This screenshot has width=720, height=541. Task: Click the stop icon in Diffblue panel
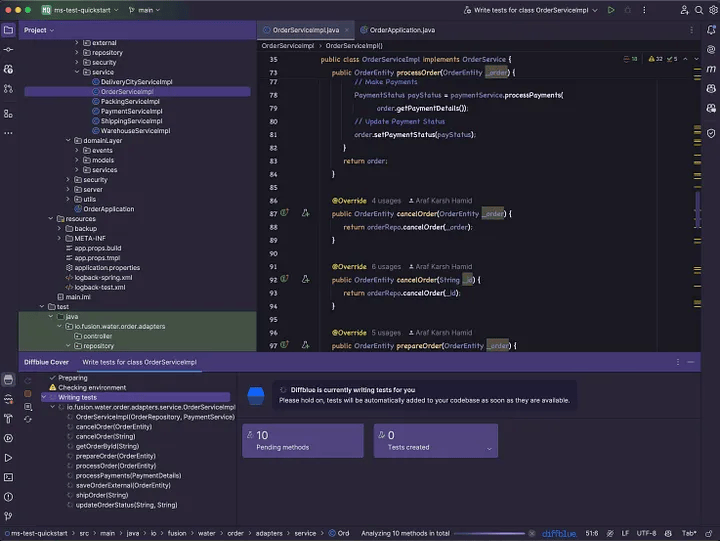click(27, 394)
